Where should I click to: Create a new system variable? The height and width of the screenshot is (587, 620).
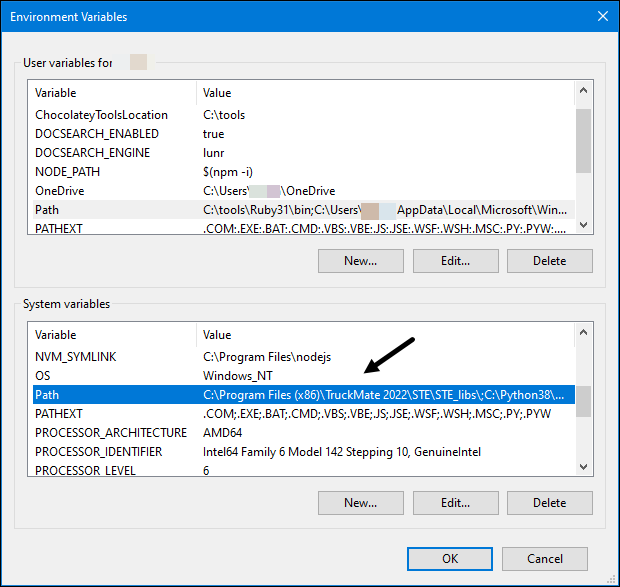(360, 503)
